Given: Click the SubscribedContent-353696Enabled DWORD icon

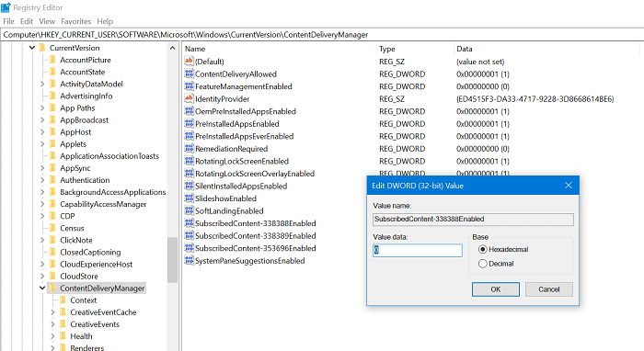Looking at the screenshot, I should click(189, 248).
